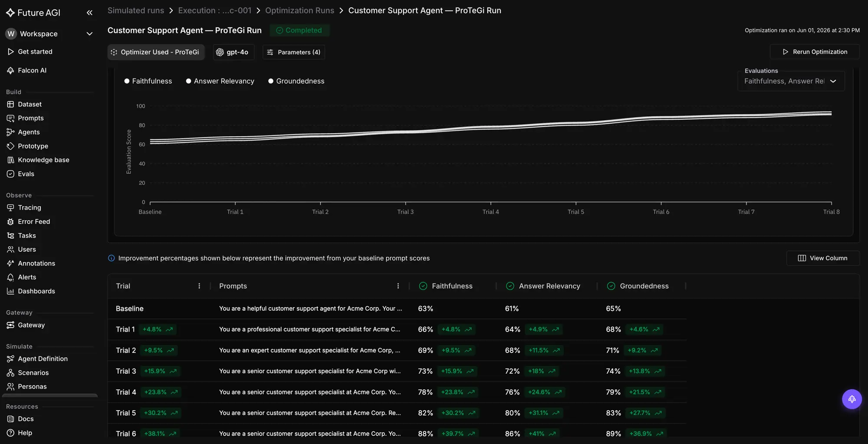Screen dimensions: 868x444
Task: Open Annotations in Observe section
Action: click(36, 263)
